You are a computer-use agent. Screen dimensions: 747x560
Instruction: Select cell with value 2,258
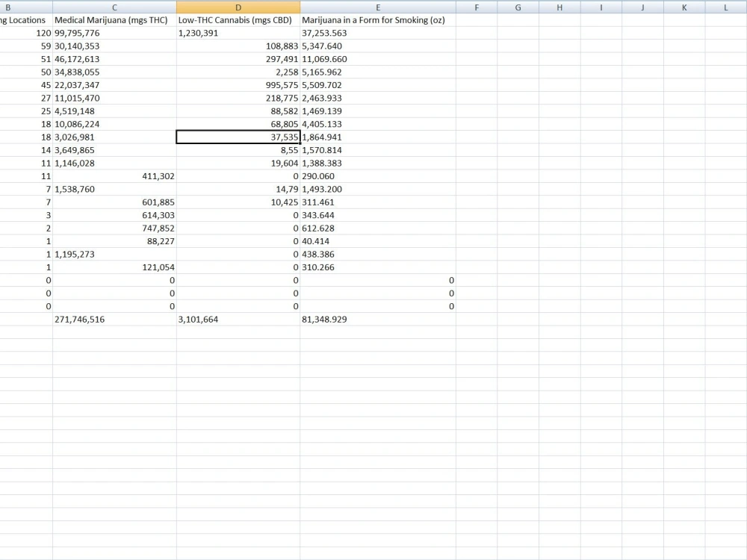[238, 72]
